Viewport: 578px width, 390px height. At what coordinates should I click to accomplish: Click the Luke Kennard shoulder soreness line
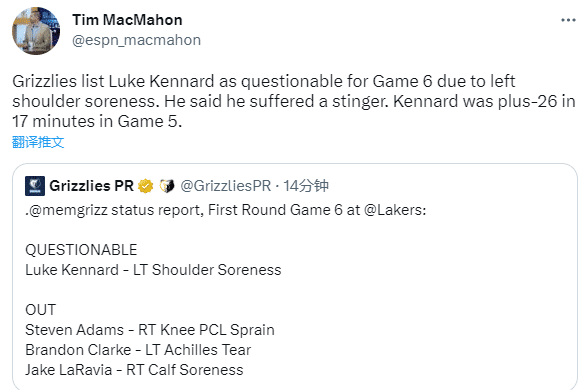[x=153, y=270]
